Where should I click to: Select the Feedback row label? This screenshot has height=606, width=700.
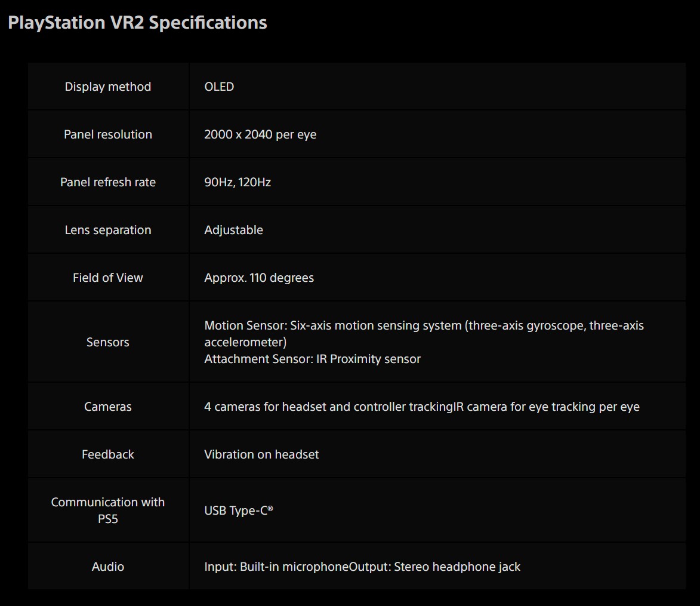pyautogui.click(x=108, y=454)
